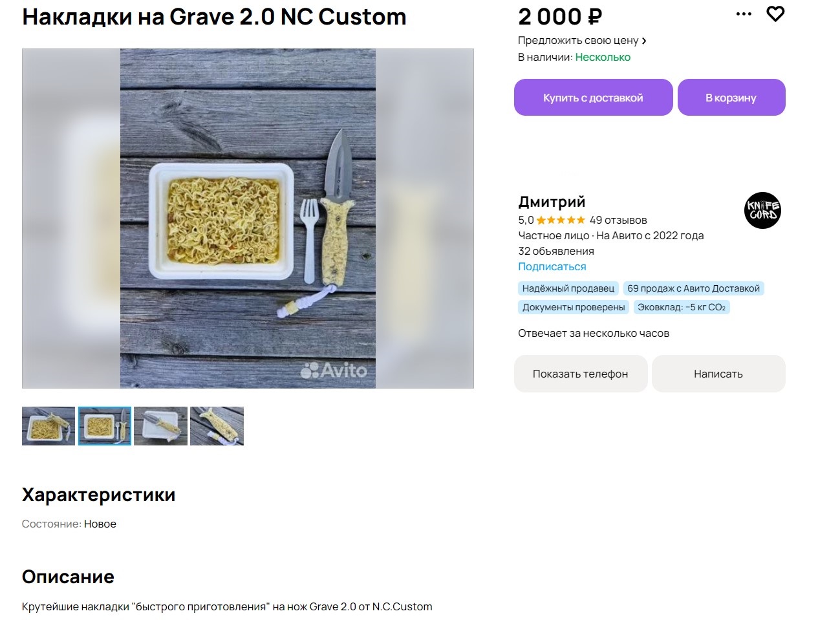
Task: Click the 'Эковклад: −5 кг CO₂' badge
Action: (x=681, y=307)
